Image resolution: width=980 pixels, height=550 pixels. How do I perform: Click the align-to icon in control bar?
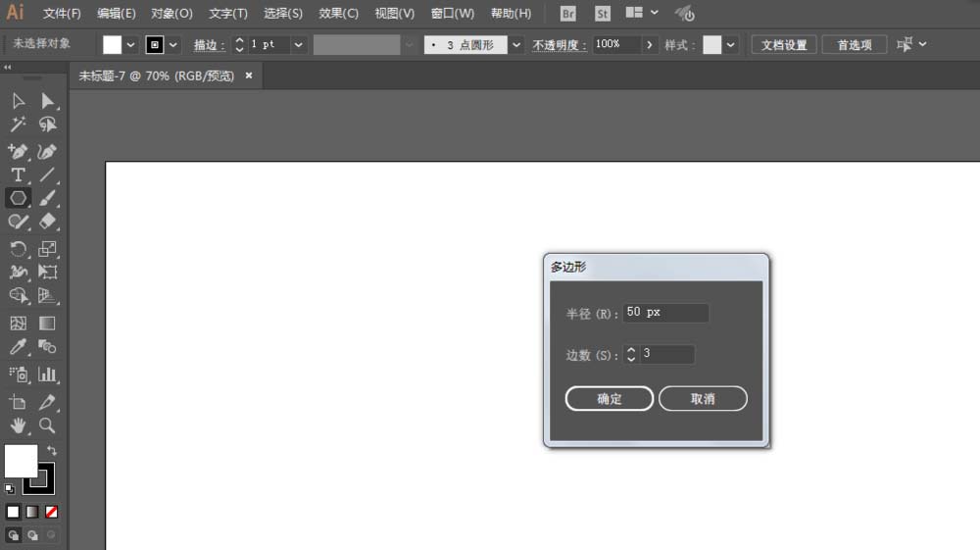click(x=905, y=44)
